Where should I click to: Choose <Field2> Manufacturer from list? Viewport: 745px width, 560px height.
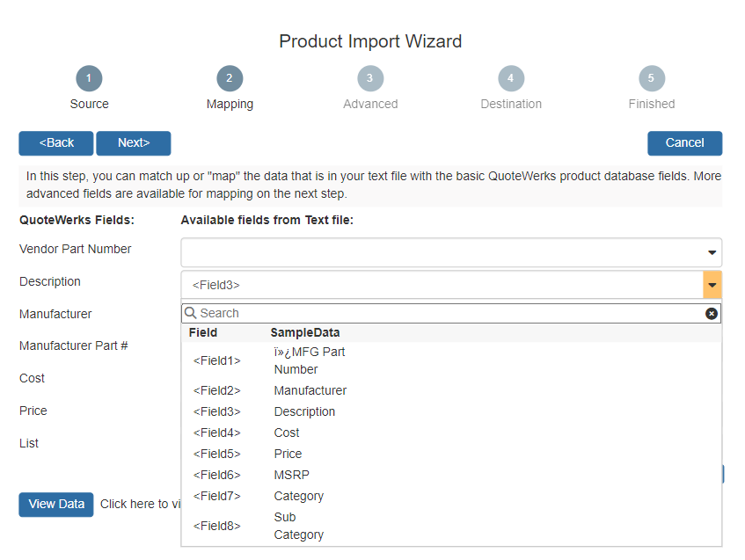(308, 390)
